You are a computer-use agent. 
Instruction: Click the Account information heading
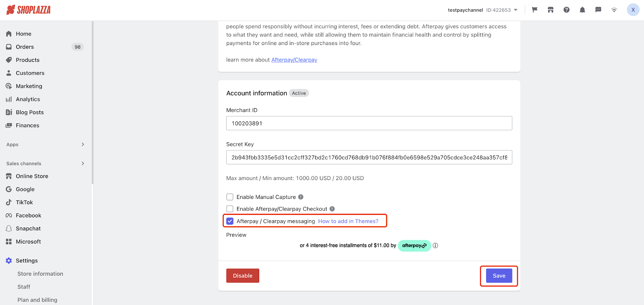pos(257,93)
